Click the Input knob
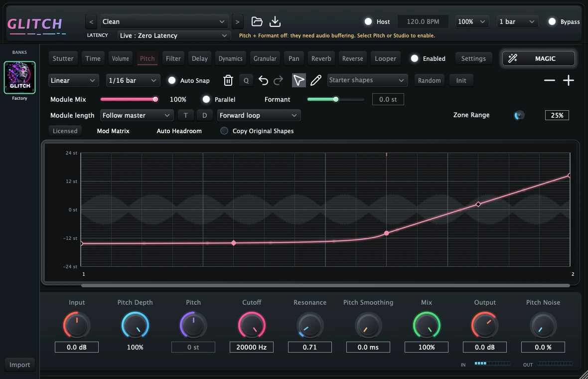This screenshot has width=588, height=379. [77, 325]
